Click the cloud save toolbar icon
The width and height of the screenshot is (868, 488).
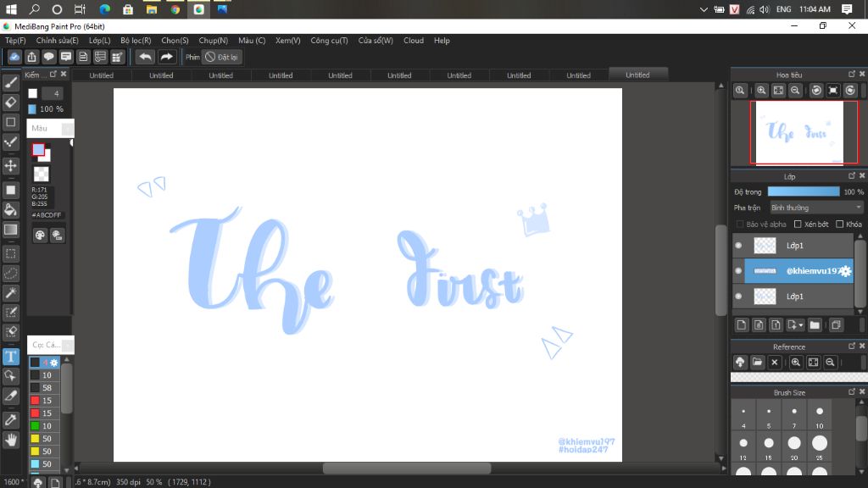click(x=14, y=57)
